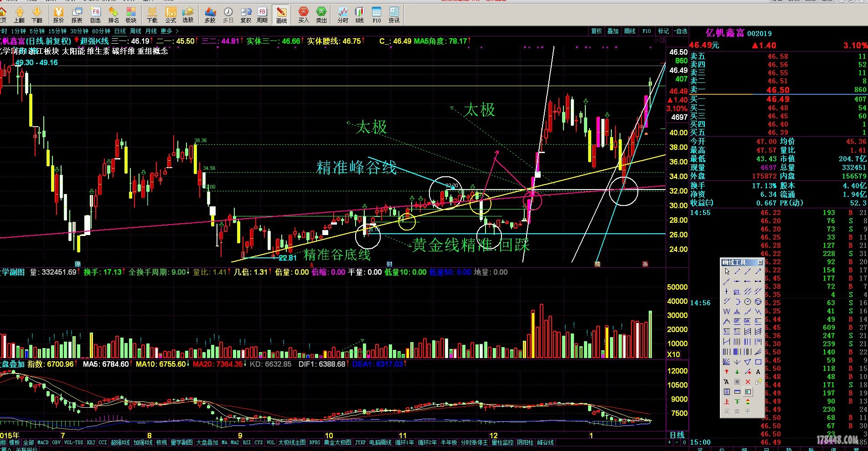Expand the 更多 periods menu
This screenshot has width=868, height=451.
pos(169,31)
